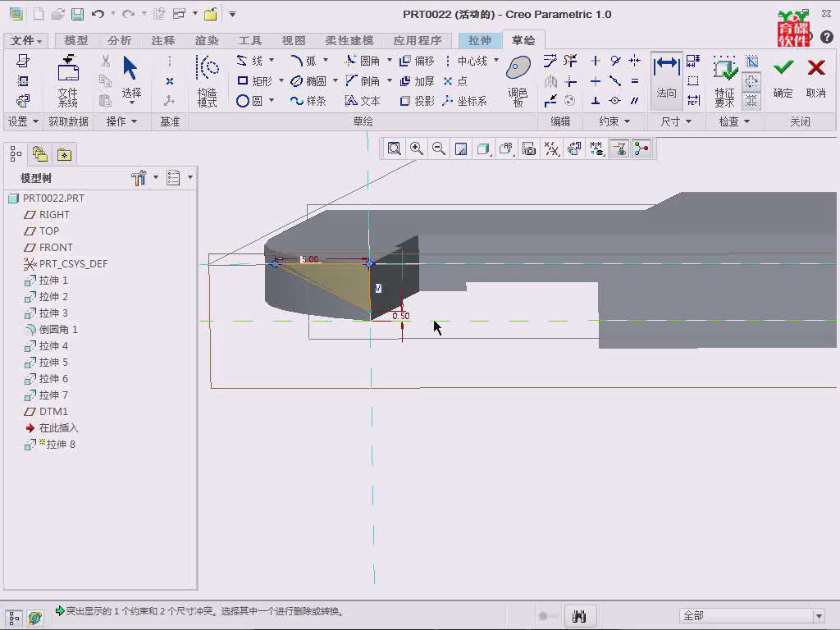Image resolution: width=840 pixels, height=630 pixels.
Task: Cancel the sketch with 取消
Action: coord(816,78)
